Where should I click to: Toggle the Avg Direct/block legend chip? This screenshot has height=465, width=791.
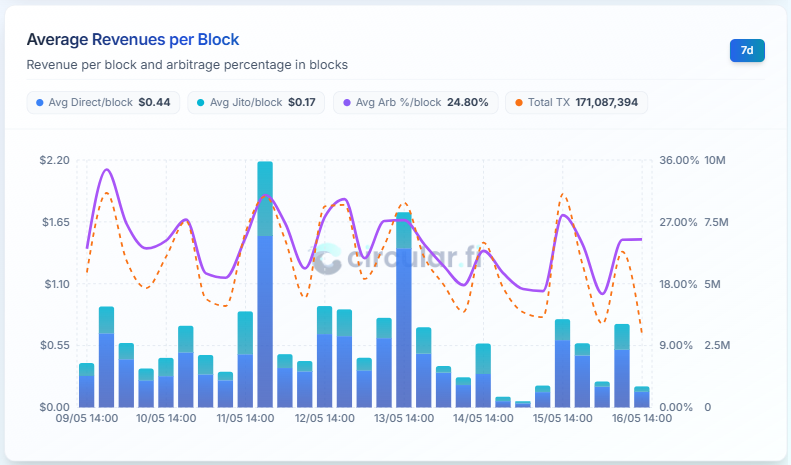click(x=103, y=102)
